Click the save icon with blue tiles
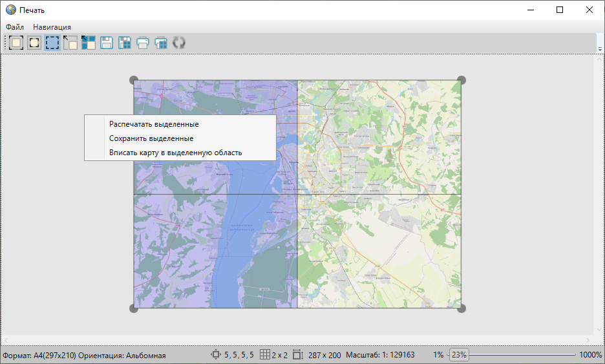 tap(125, 43)
